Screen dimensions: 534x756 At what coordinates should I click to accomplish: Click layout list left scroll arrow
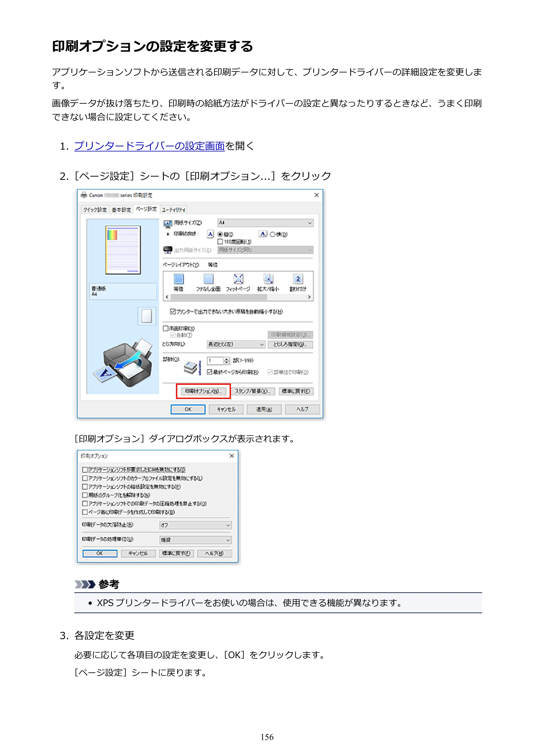[167, 297]
